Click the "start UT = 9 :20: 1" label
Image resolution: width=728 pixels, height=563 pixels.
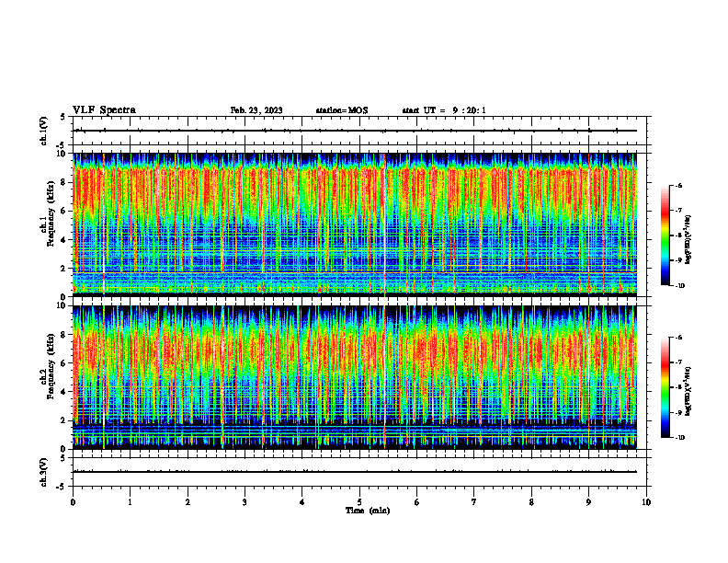click(x=444, y=110)
